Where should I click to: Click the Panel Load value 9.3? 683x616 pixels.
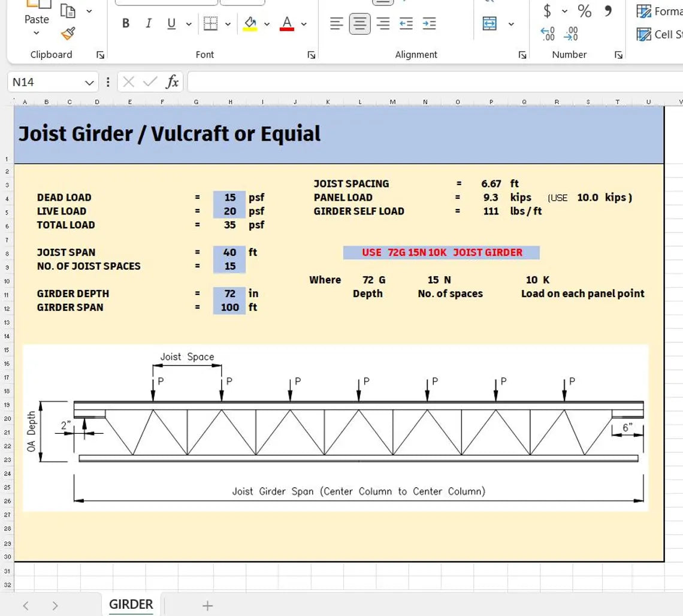click(x=491, y=197)
